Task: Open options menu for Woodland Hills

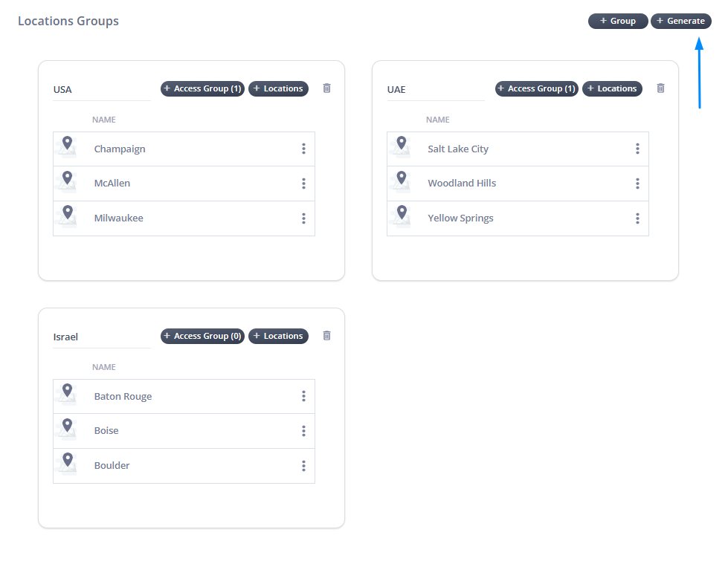Action: (637, 184)
